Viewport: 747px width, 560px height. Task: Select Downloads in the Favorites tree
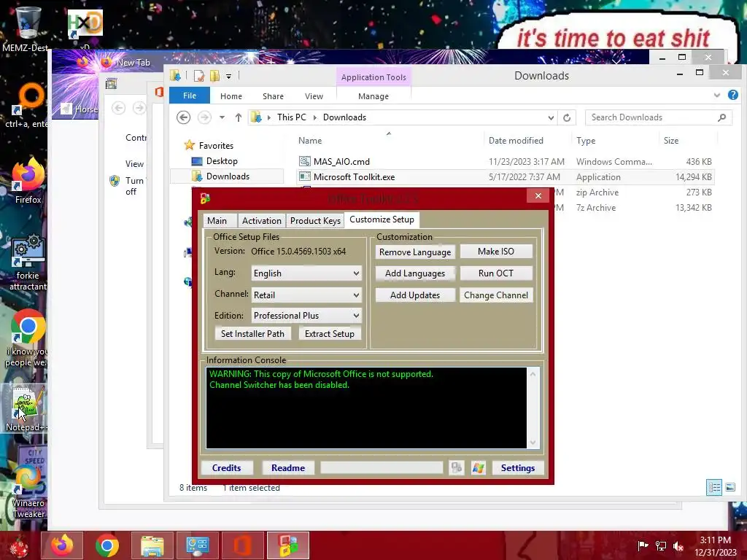click(228, 176)
